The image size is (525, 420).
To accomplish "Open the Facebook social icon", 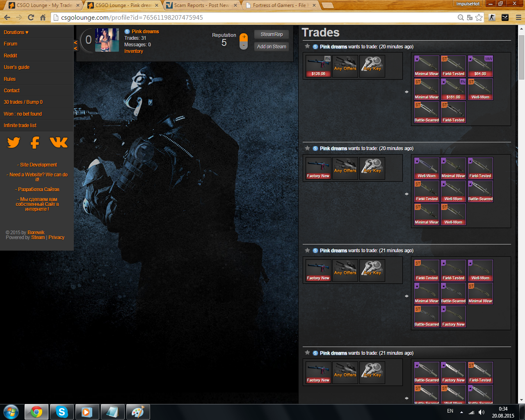I will pos(35,142).
